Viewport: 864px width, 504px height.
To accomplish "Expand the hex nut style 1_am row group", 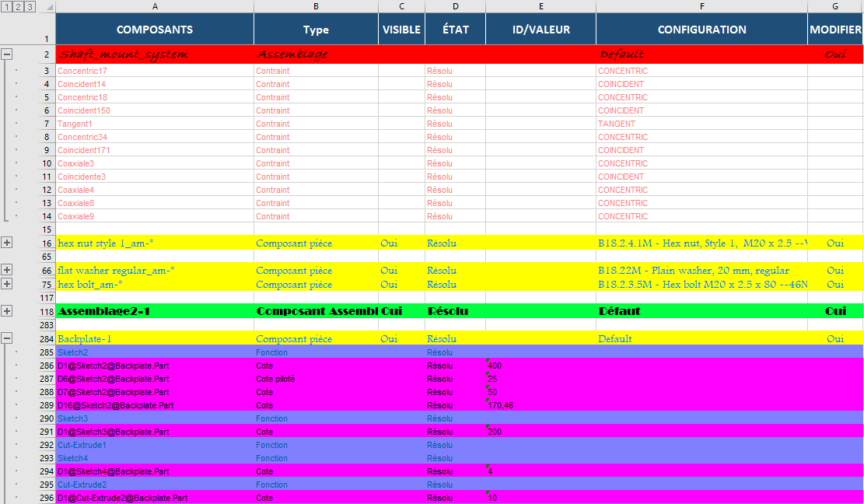I will coord(7,243).
